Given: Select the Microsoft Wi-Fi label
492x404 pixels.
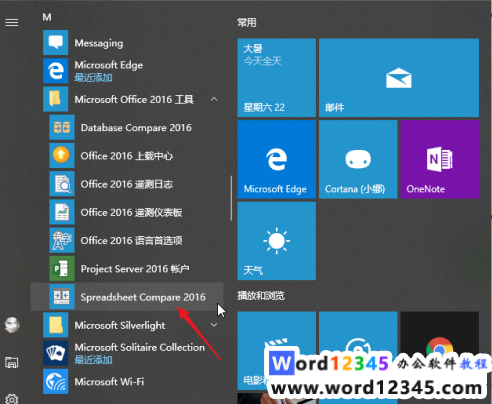Looking at the screenshot, I should 109,382.
